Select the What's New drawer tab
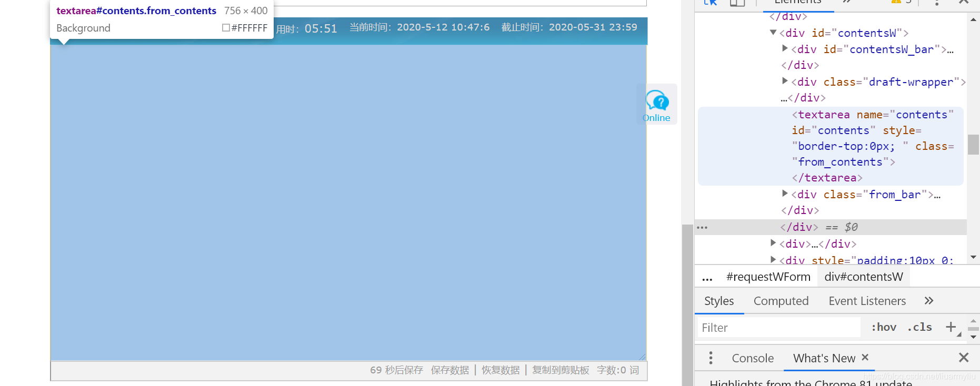 [824, 358]
